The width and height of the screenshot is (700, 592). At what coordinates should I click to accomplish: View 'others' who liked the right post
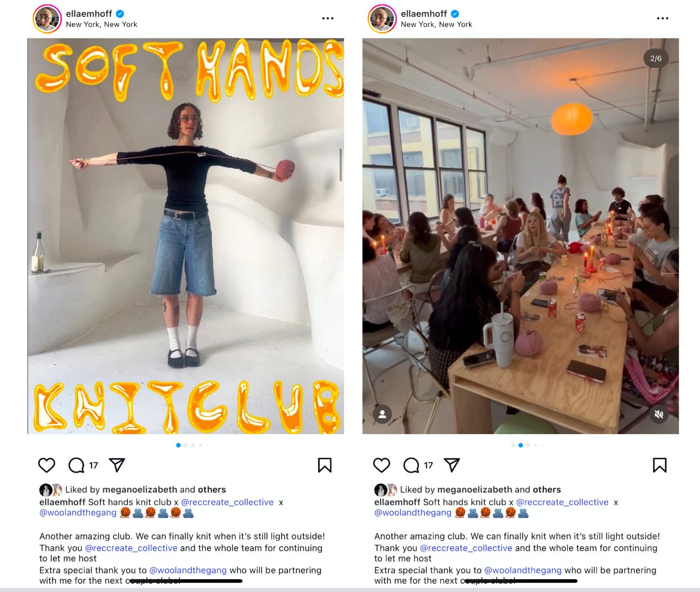click(x=547, y=489)
